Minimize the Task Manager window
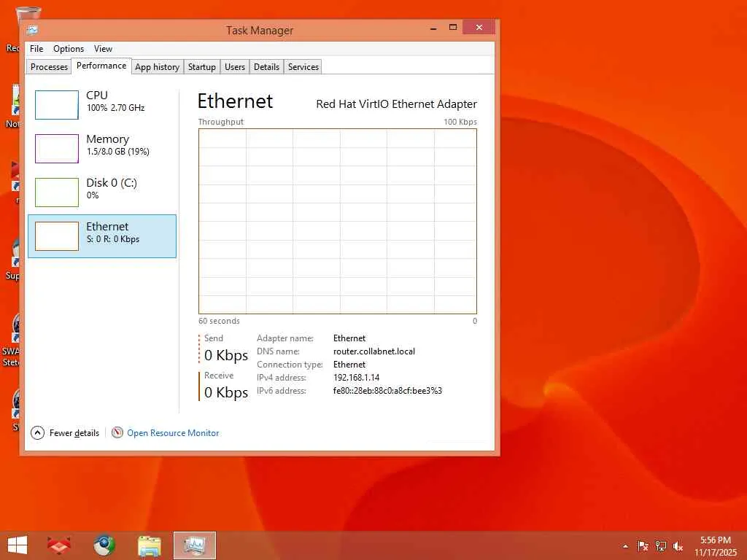 (433, 28)
